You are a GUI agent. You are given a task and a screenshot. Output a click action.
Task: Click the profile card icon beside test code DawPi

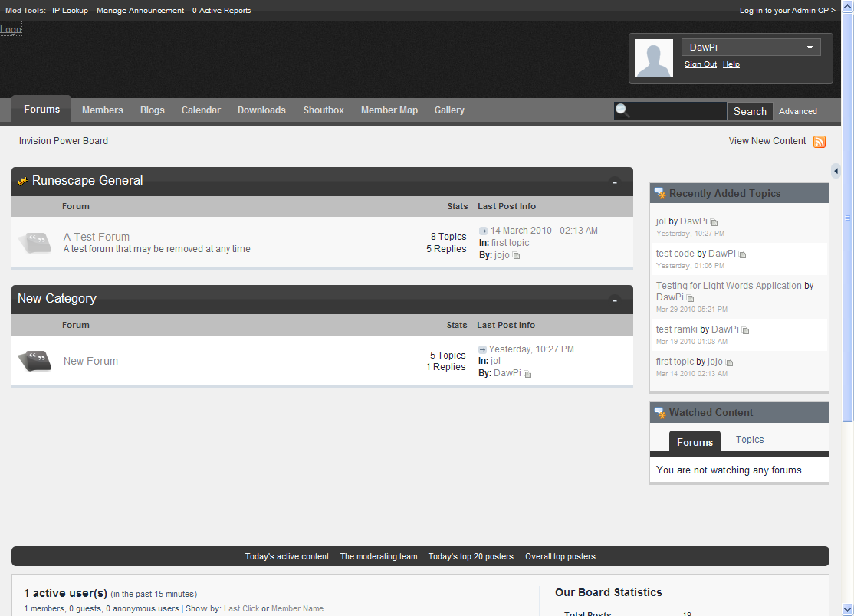point(742,254)
